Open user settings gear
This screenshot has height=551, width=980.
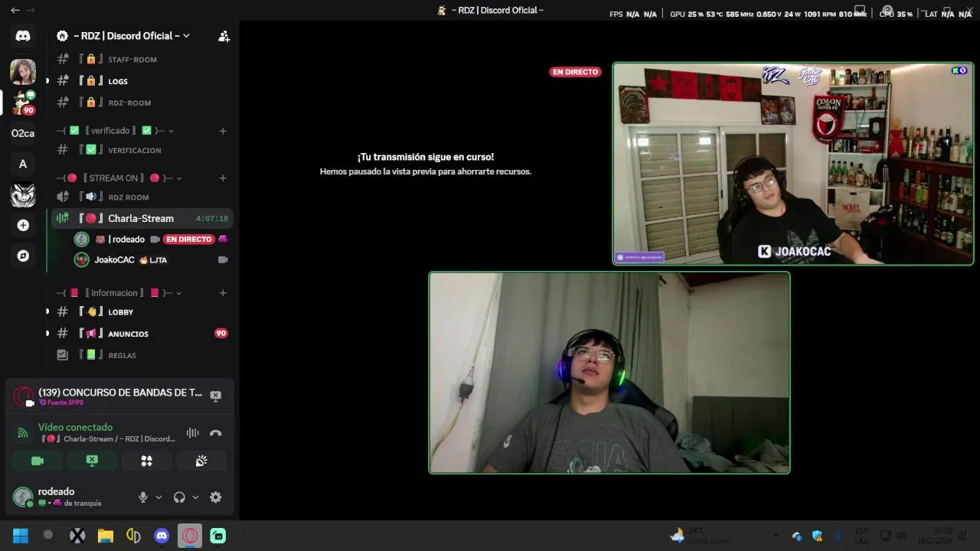click(x=216, y=497)
